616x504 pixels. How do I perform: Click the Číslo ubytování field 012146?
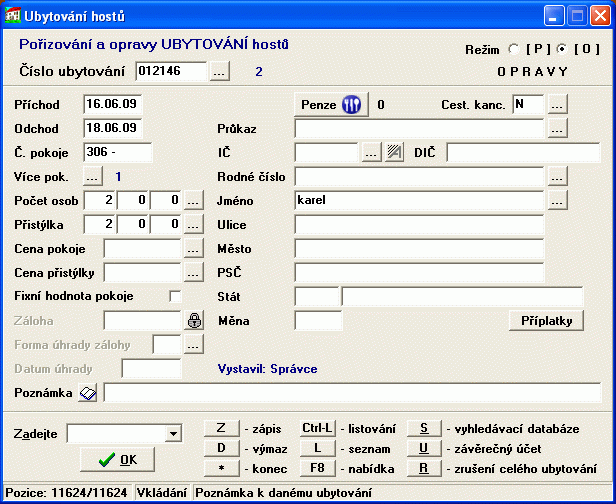pos(171,71)
